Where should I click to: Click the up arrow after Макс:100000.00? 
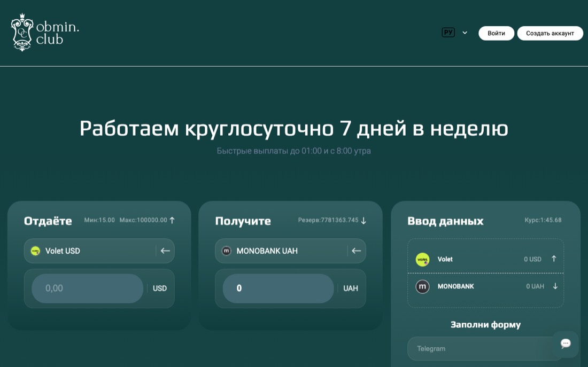[172, 221]
